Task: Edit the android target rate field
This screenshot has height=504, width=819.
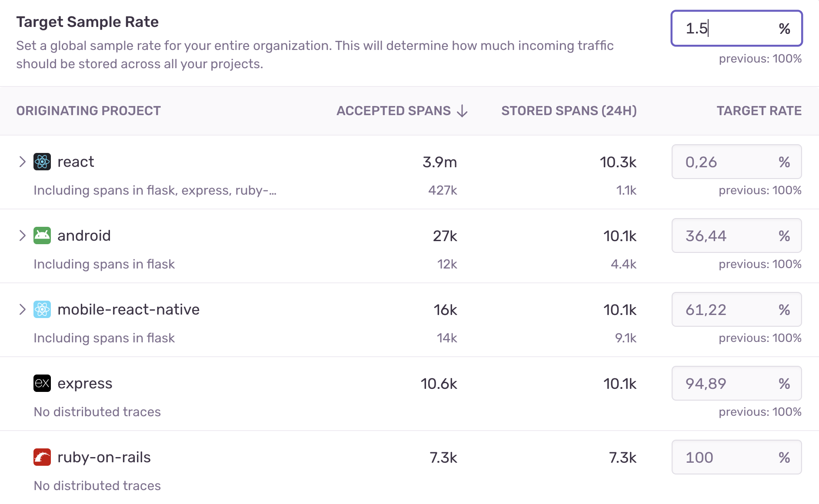Action: coord(730,236)
